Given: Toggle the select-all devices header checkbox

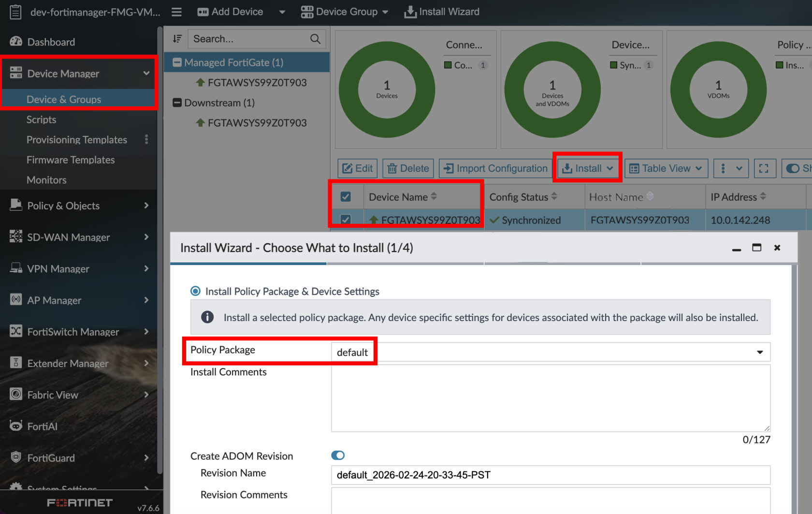Looking at the screenshot, I should click(x=346, y=197).
